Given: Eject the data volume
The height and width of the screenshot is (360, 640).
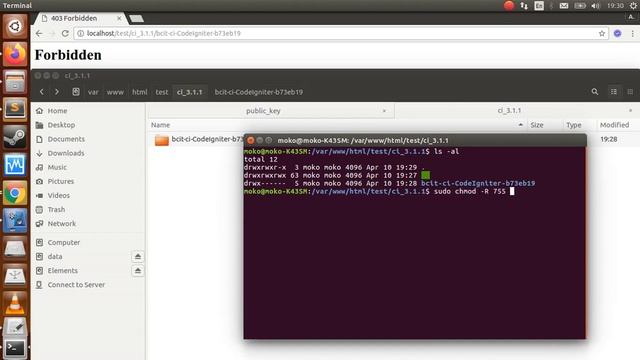Looking at the screenshot, I should point(138,256).
